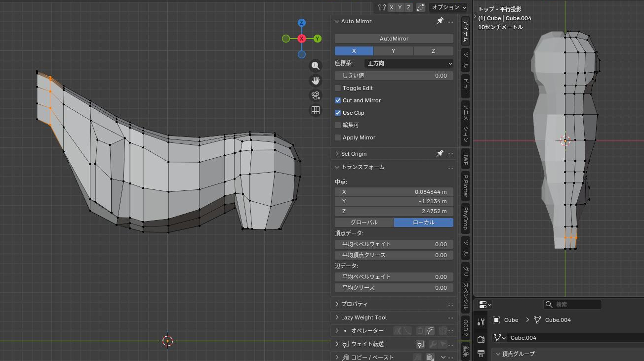This screenshot has width=644, height=361.
Task: Open the Render properties tab icon
Action: coord(481,339)
